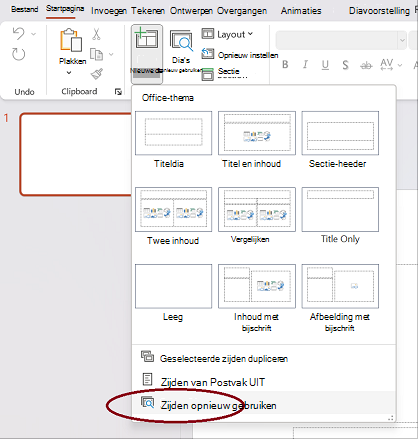This screenshot has width=418, height=439.
Task: Click the reuse slides icon in menu
Action: 147,402
